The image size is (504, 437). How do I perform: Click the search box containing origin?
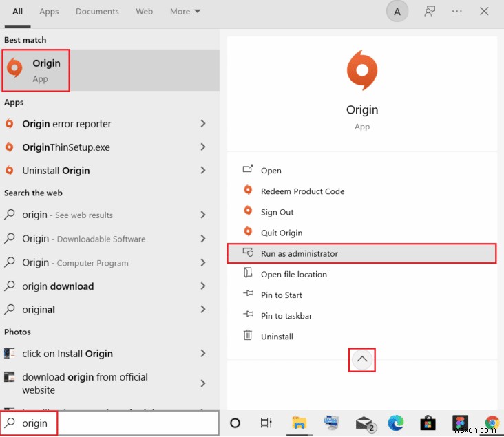pos(109,423)
